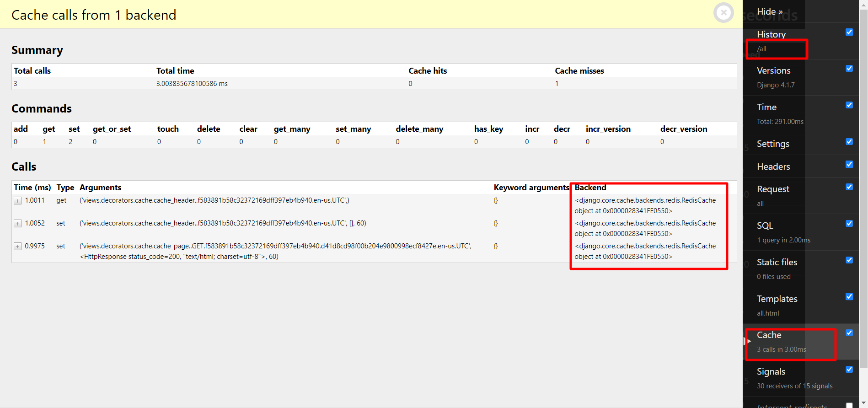Click the page vertical scrollbar
The image size is (868, 408).
[x=863, y=183]
